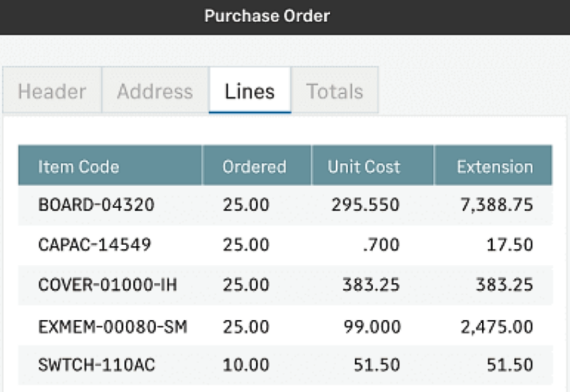
Task: Select the COVER-01000-IH item code
Action: click(x=107, y=285)
